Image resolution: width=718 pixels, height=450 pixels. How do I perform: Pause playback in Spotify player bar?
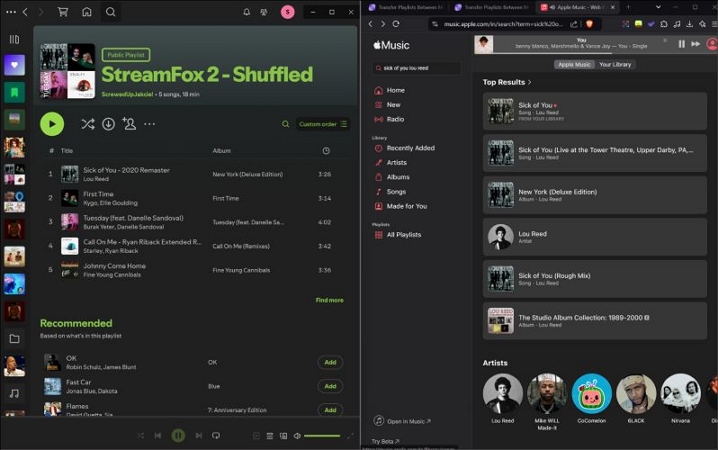point(178,435)
